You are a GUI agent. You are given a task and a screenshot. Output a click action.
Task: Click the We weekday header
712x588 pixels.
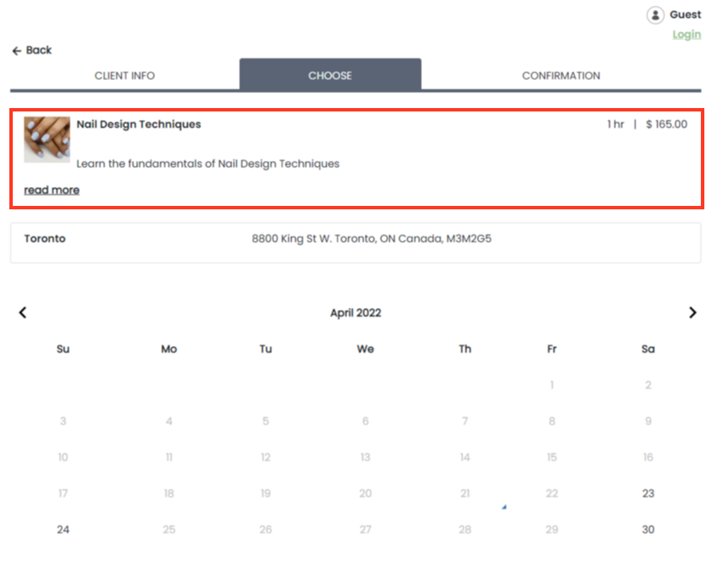(366, 349)
